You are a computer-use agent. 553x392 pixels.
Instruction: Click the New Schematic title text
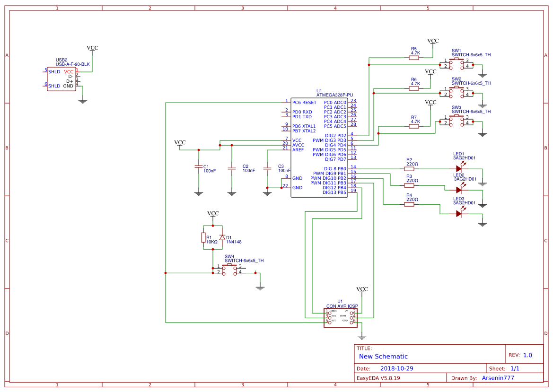pos(384,356)
